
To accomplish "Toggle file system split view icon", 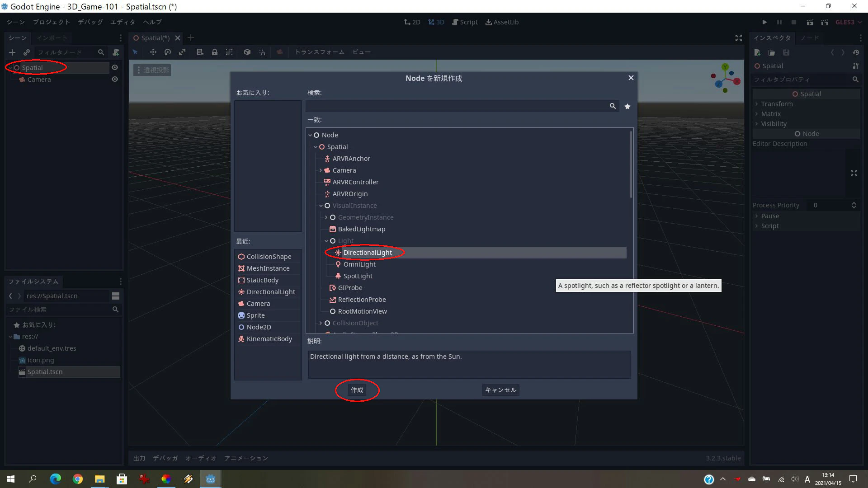I will [x=116, y=296].
